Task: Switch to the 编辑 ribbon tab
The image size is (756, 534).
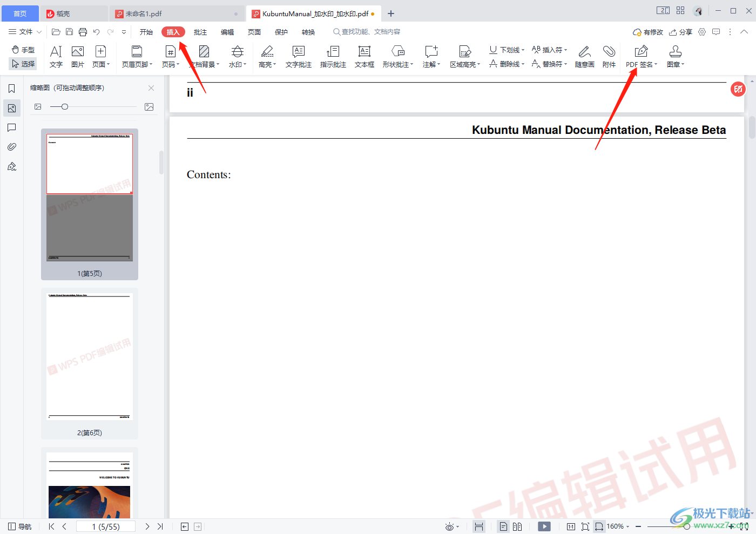Action: (227, 32)
